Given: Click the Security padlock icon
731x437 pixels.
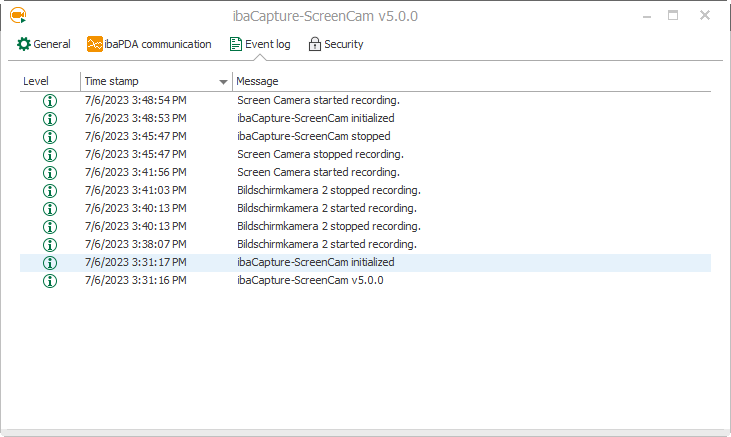Looking at the screenshot, I should pyautogui.click(x=315, y=44).
